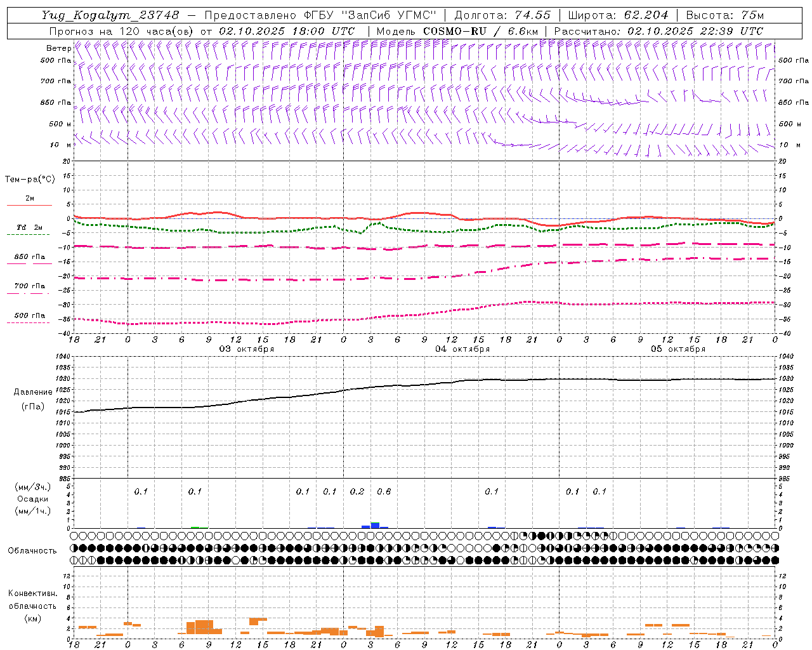Screen dimensions: 812x650
Task: Click the Рассчитано: 02.10.2025 22:39 UTC text
Action: point(658,31)
